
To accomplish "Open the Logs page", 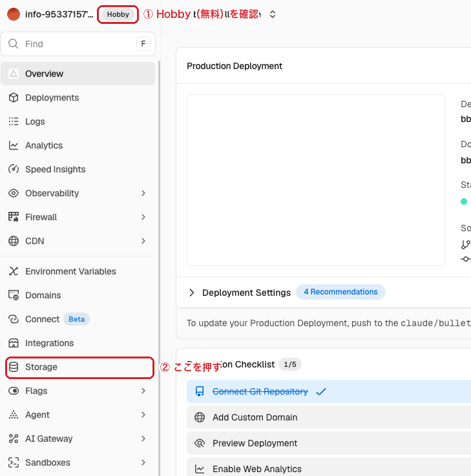I will tap(78, 121).
